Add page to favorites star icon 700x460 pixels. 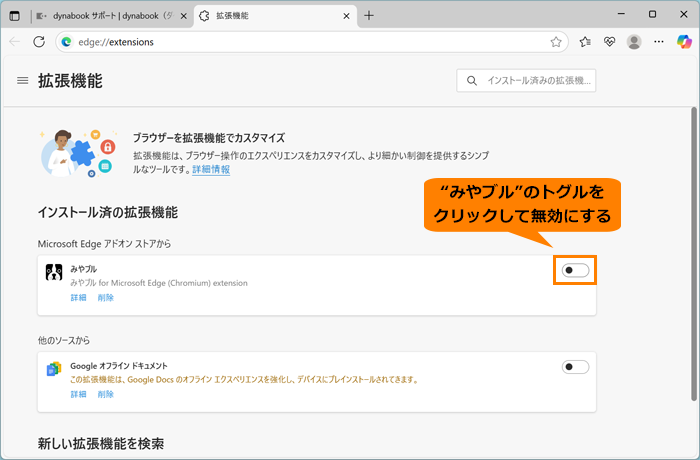pos(556,42)
